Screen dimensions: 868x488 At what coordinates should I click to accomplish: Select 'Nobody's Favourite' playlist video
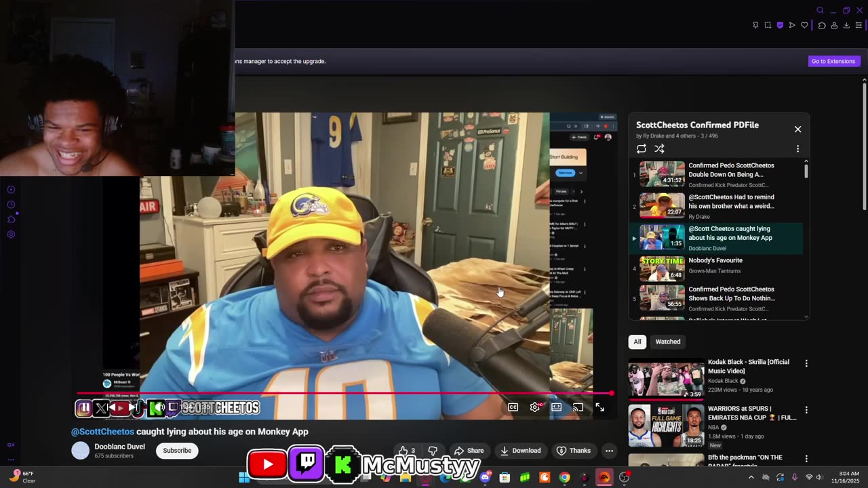tap(717, 268)
